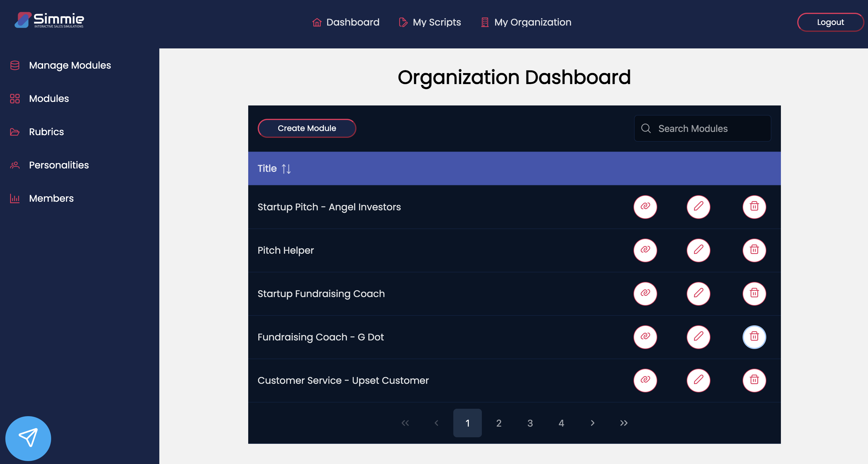
Task: Click the Personalities sidebar icon
Action: [15, 165]
